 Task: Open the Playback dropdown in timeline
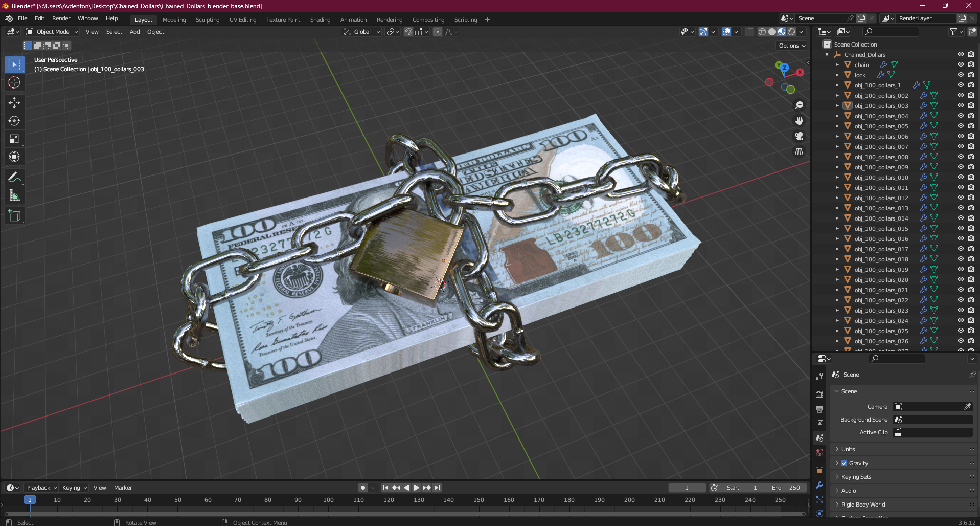click(x=41, y=488)
